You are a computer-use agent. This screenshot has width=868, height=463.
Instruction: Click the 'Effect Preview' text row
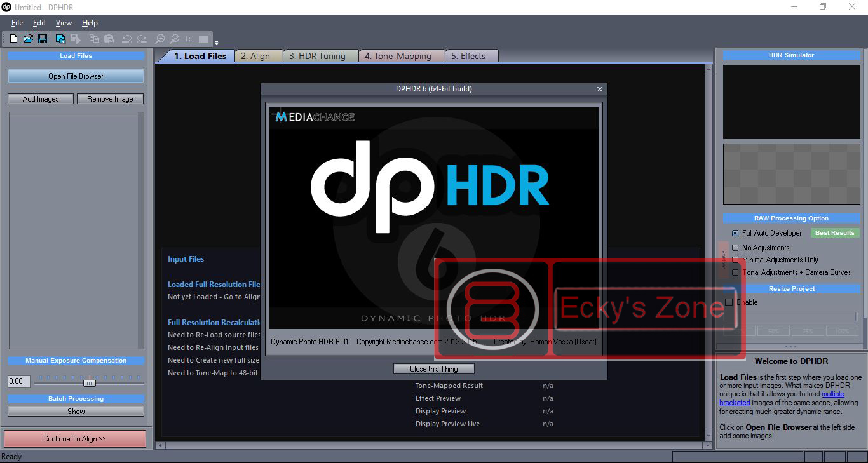click(438, 398)
